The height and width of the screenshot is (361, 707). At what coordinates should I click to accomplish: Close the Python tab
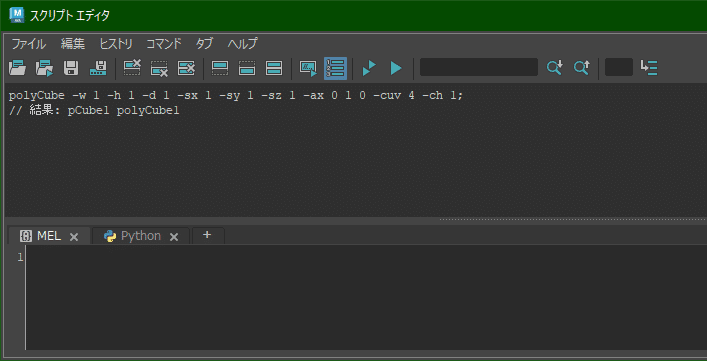174,237
